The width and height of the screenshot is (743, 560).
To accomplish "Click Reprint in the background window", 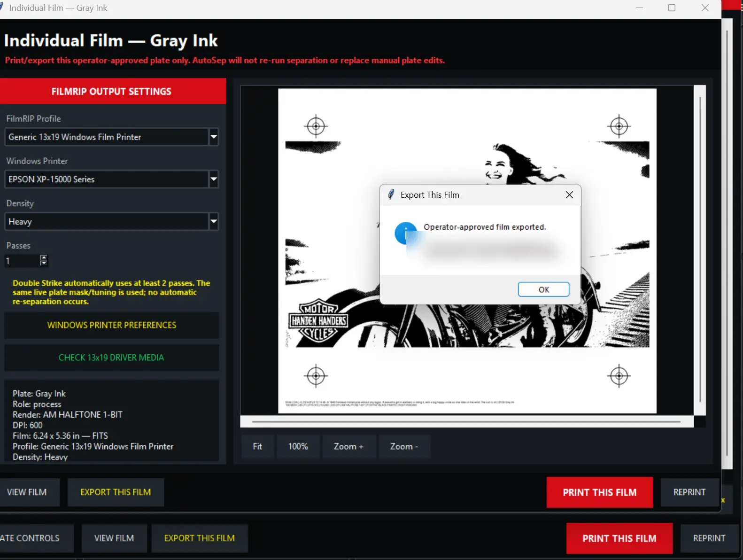I will (x=709, y=538).
